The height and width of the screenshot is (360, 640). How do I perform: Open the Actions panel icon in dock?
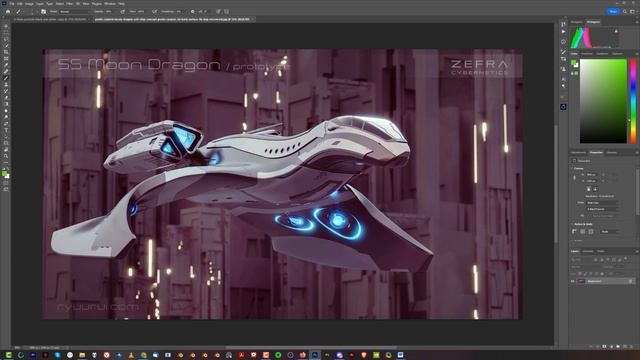coord(563,31)
